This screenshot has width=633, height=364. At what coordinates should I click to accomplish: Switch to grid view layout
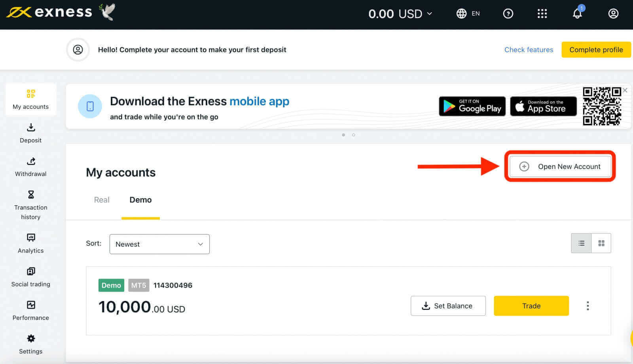(x=601, y=243)
